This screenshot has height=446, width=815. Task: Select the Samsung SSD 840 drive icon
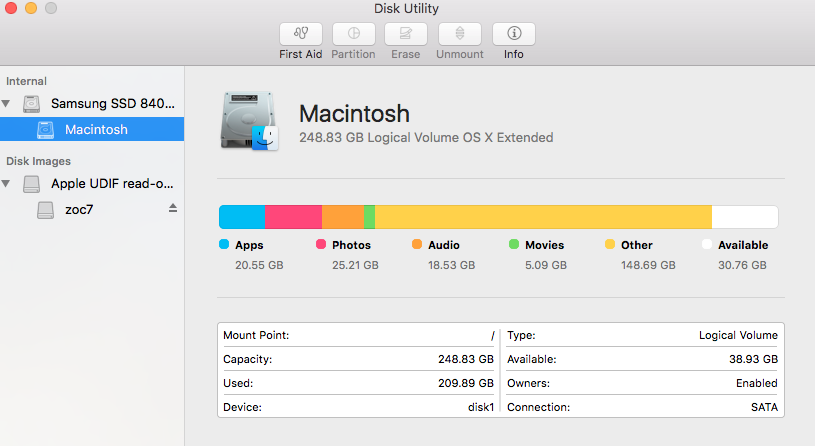[31, 104]
